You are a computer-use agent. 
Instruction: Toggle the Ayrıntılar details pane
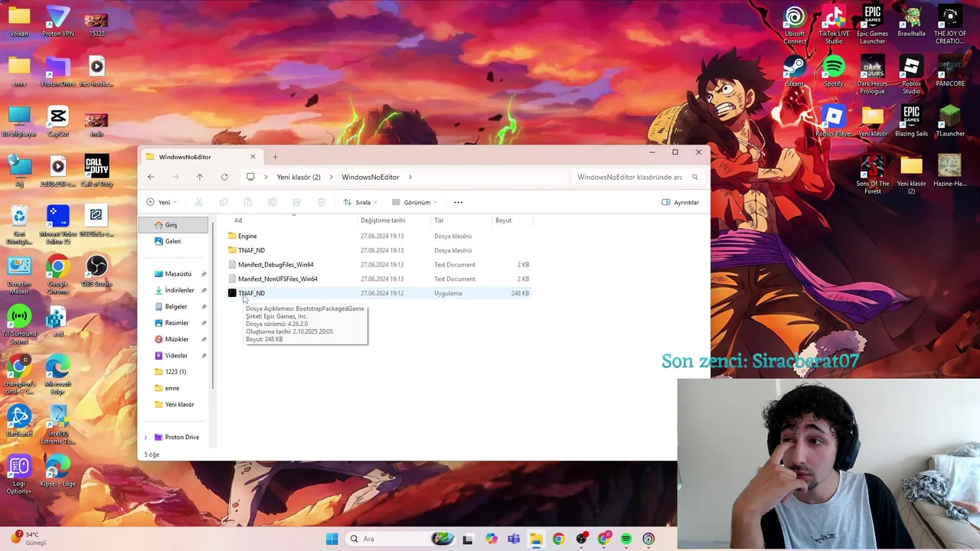pos(681,202)
